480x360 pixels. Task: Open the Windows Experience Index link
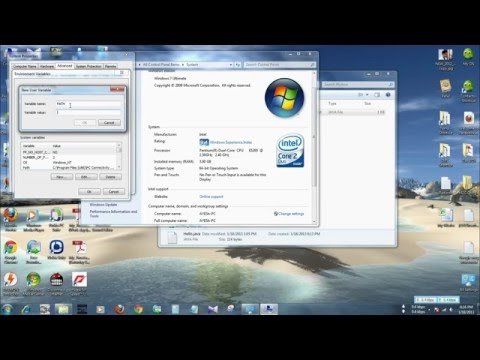click(231, 142)
